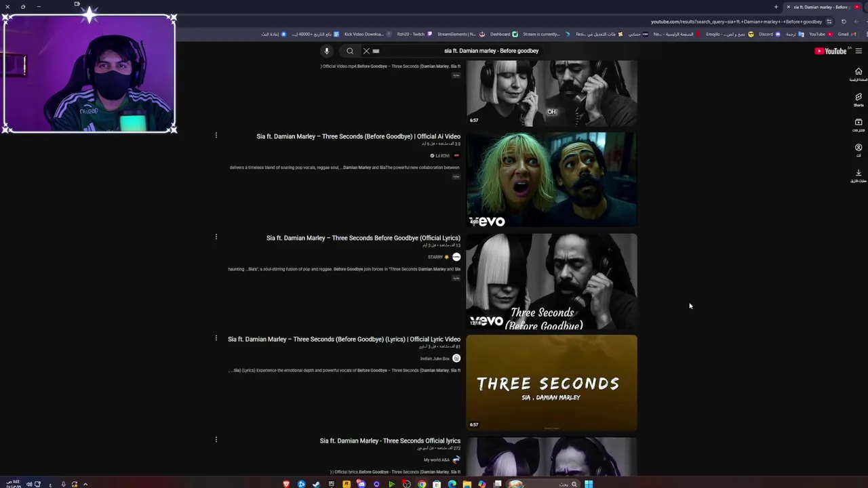Open Rockstar Games launcher from taskbar

click(347, 484)
